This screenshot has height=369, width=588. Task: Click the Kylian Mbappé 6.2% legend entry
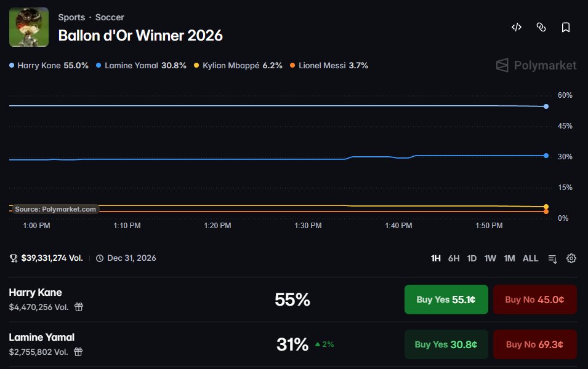click(x=238, y=66)
